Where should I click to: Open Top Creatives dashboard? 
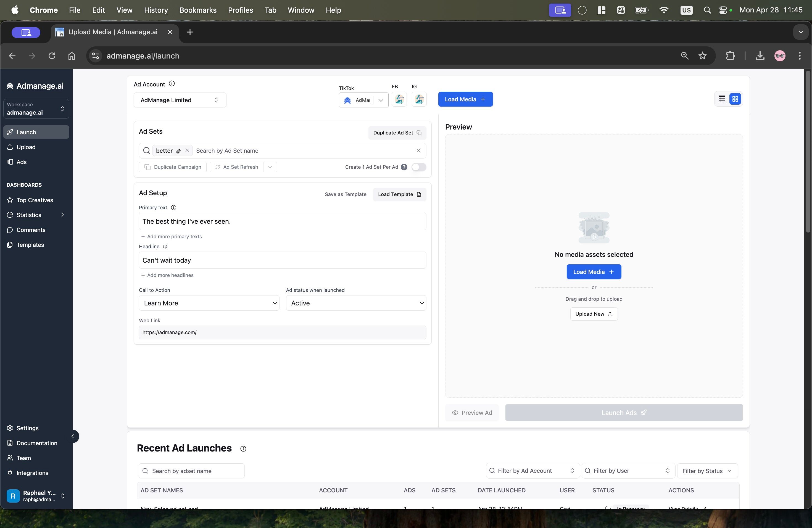point(35,200)
